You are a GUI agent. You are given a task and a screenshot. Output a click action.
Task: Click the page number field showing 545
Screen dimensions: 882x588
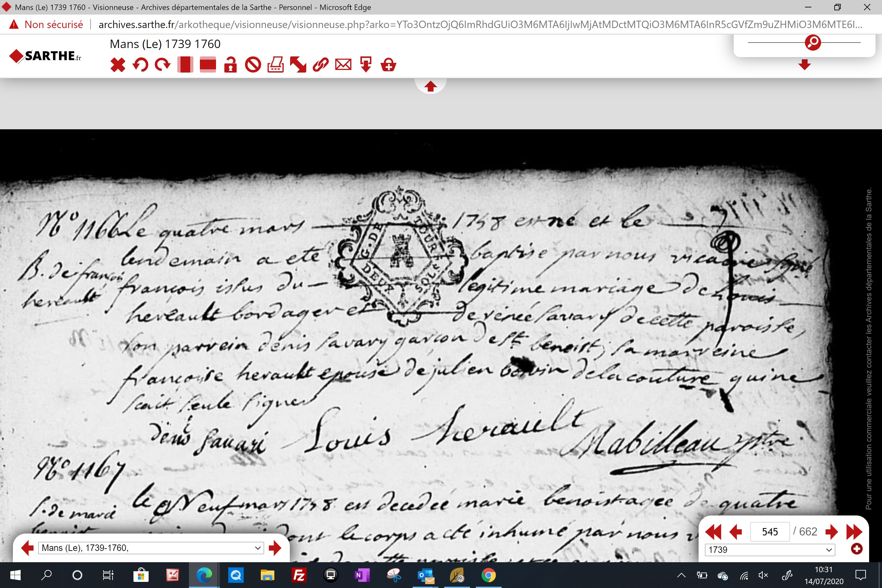[x=770, y=531]
